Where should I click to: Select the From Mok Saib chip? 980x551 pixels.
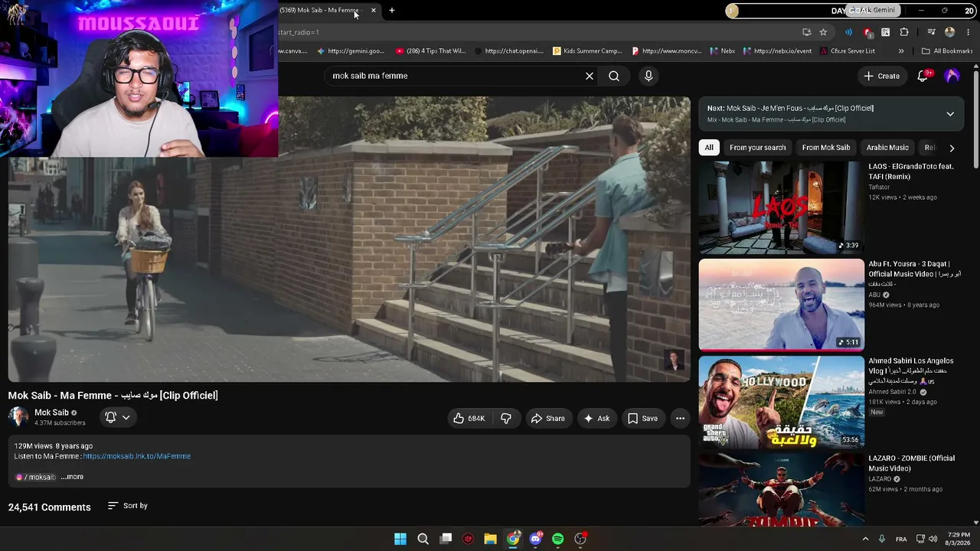point(826,148)
